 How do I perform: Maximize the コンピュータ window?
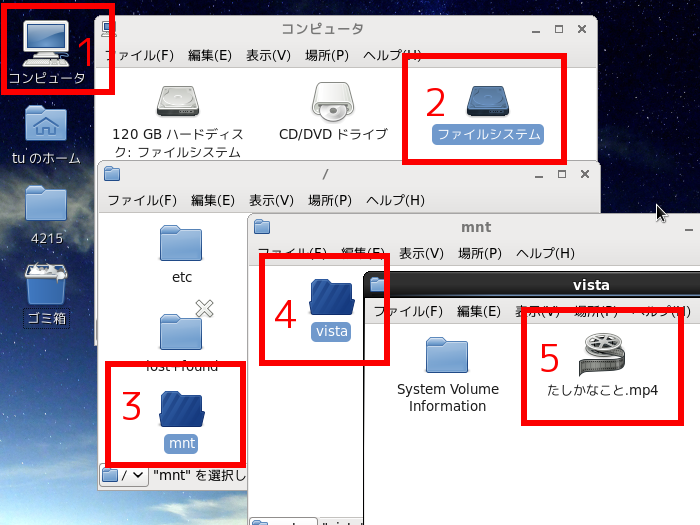[x=558, y=29]
